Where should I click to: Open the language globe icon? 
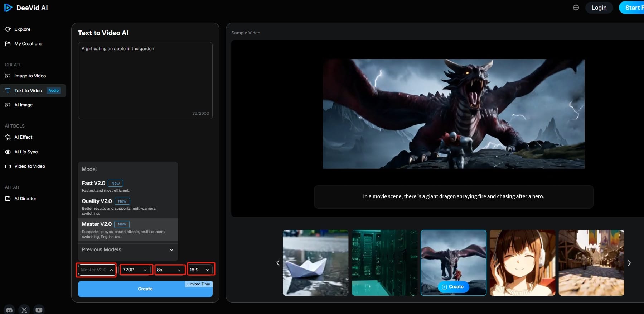point(576,8)
